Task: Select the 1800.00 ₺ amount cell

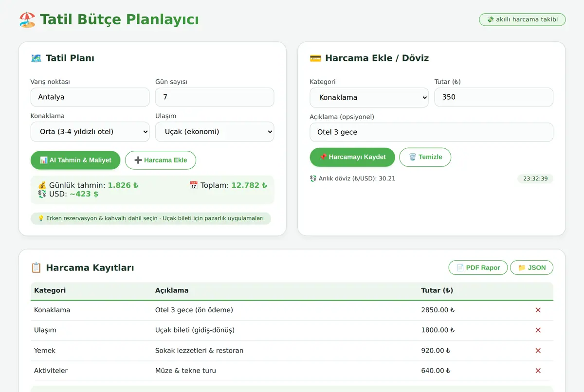Action: [x=438, y=330]
